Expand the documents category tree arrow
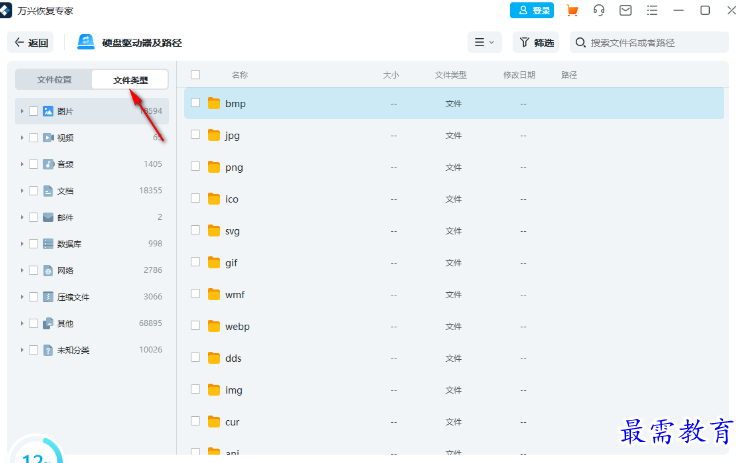The image size is (742, 463). click(x=22, y=191)
